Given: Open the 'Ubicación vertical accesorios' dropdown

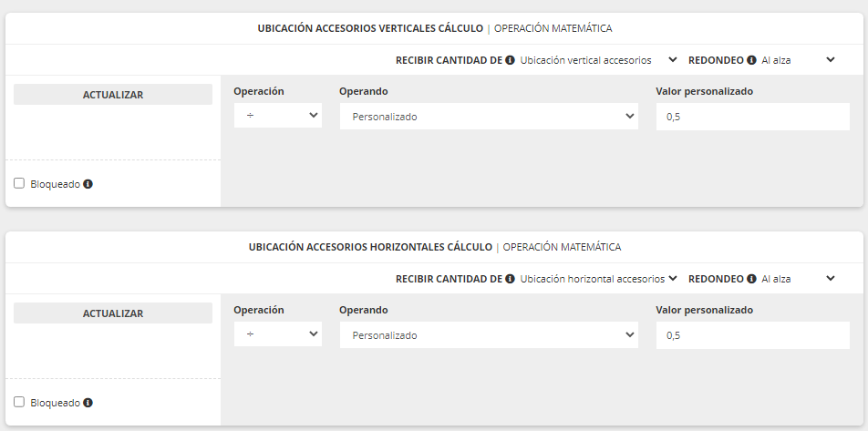Looking at the screenshot, I should point(598,60).
